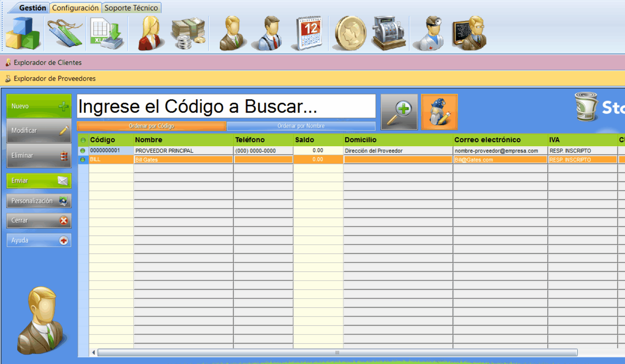Click the horizontal scrollbar of the grid

coord(338,352)
